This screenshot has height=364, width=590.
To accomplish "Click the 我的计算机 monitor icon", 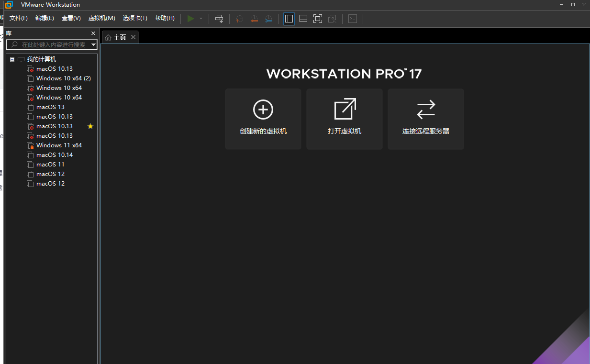I will pos(21,59).
